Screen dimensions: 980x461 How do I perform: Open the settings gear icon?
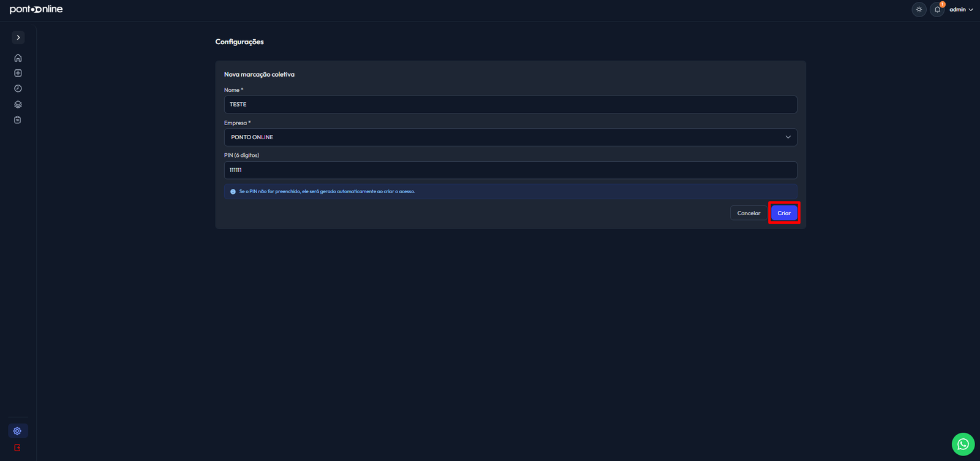tap(18, 431)
